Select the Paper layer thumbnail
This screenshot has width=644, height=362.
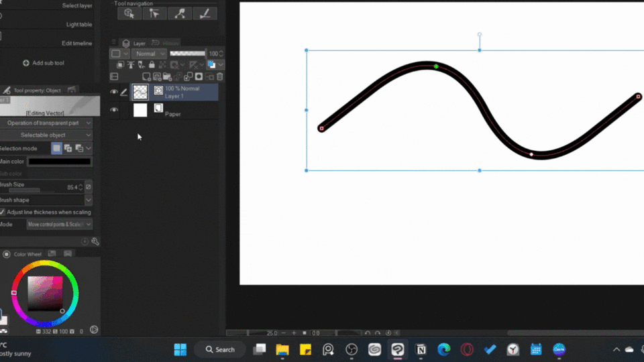(140, 110)
